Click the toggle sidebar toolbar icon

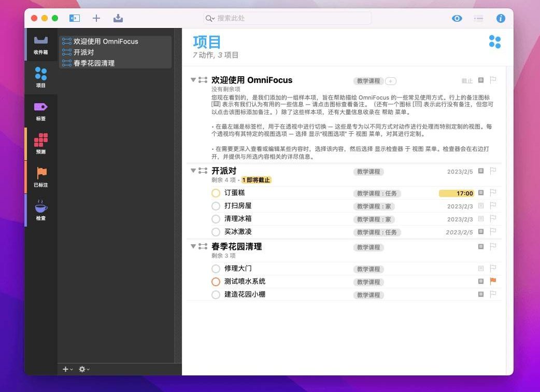(75, 18)
